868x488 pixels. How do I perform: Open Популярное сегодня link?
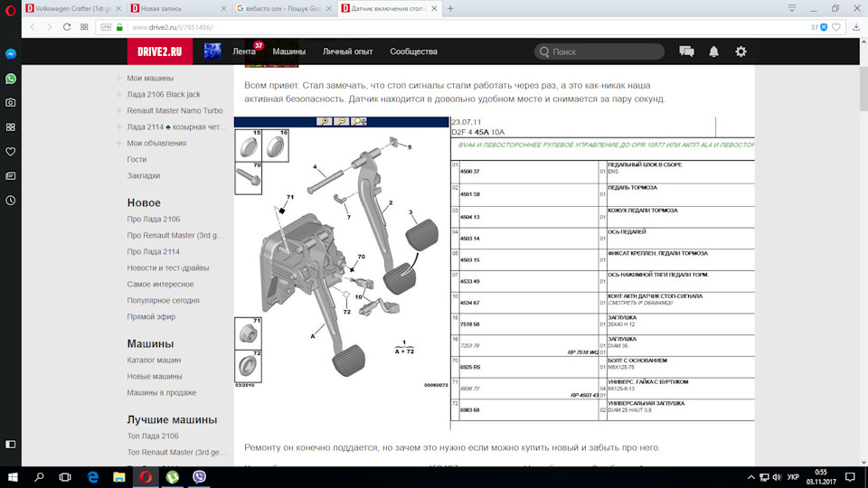163,300
